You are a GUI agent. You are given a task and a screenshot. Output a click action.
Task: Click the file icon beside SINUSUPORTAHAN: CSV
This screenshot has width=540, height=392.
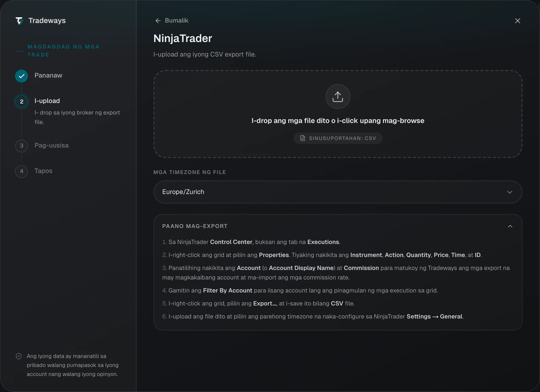[303, 138]
